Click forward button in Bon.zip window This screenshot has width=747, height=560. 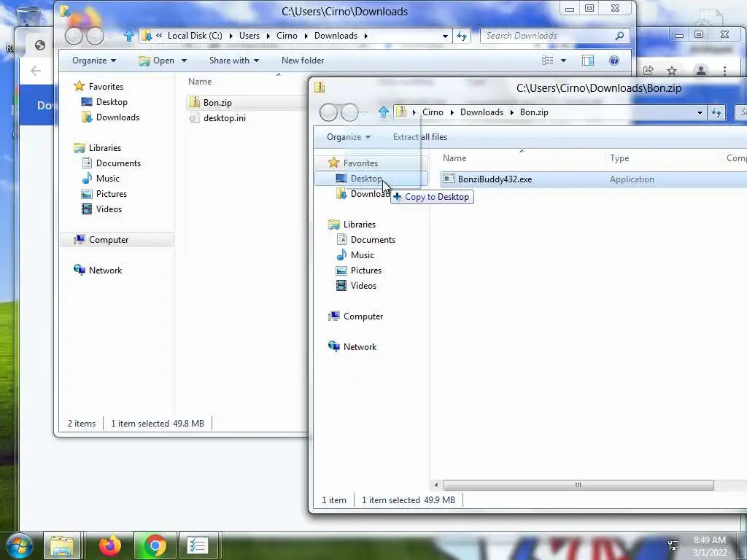pos(349,113)
